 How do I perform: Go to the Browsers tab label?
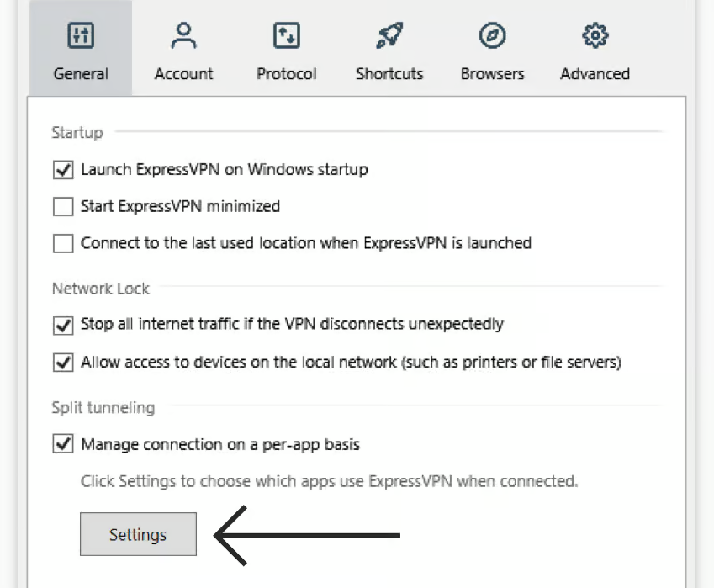(x=492, y=73)
